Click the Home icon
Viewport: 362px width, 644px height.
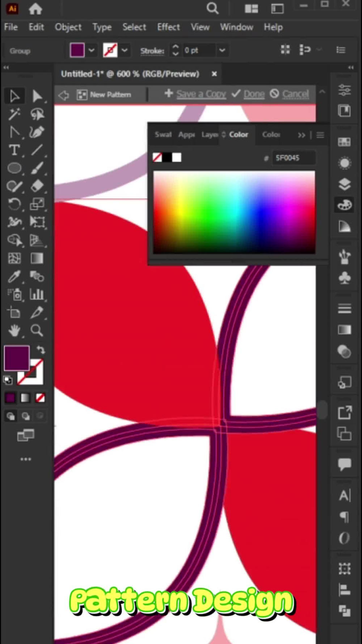click(35, 9)
